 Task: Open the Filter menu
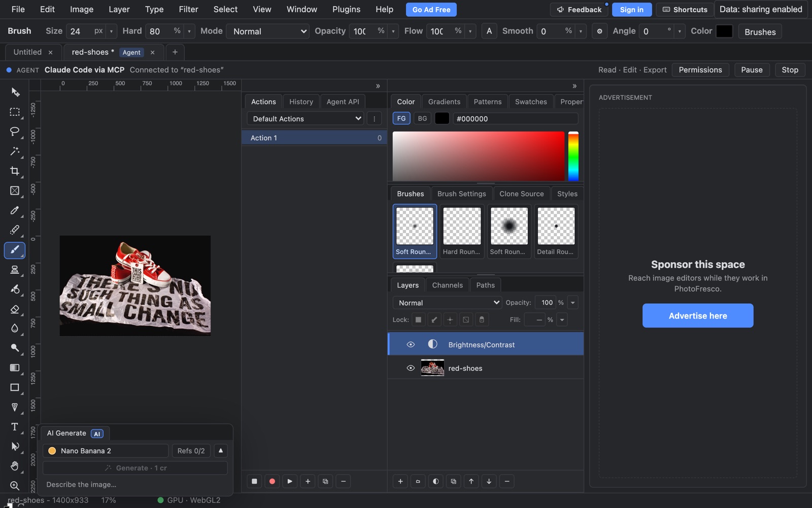[x=188, y=9]
